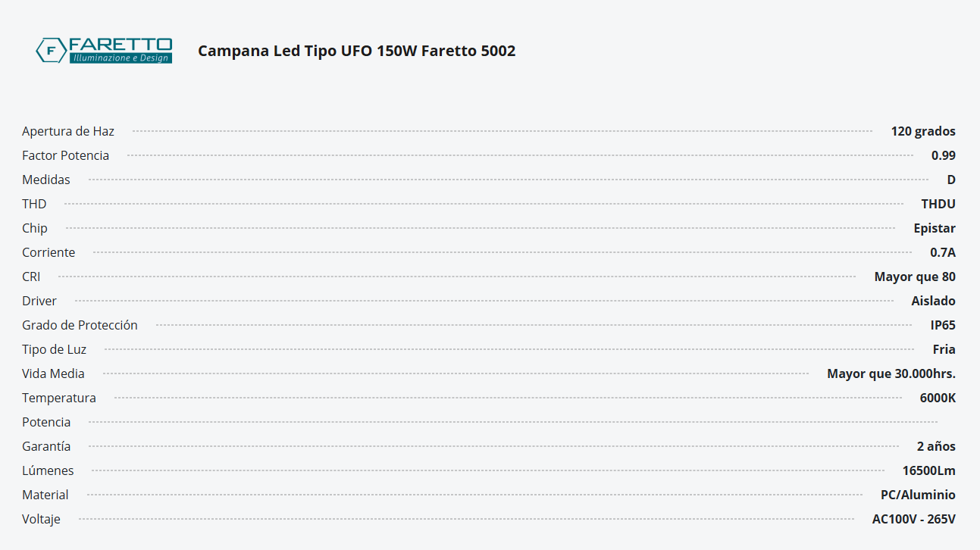Screen dimensions: 980x550
Task: Click the THDU value text
Action: (x=938, y=204)
